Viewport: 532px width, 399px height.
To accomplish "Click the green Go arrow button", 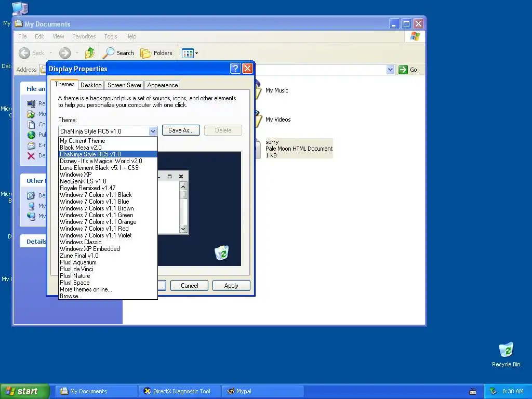I will click(403, 70).
